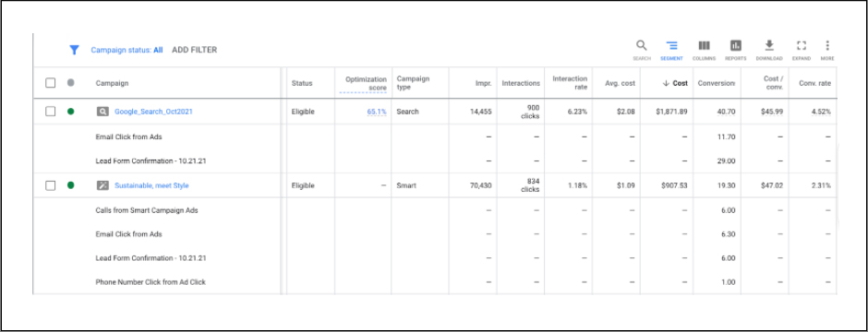The image size is (868, 332).
Task: Sort by Conv. rate column header
Action: (814, 83)
